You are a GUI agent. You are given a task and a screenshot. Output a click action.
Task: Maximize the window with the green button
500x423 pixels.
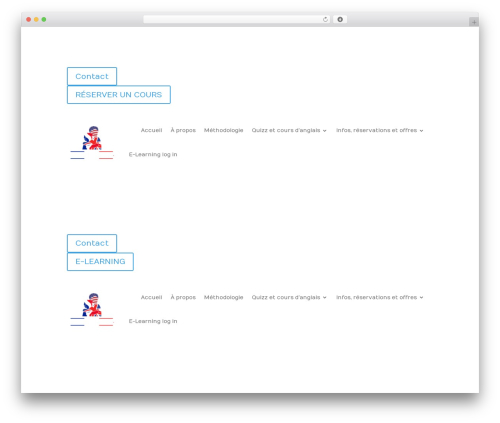tap(44, 19)
